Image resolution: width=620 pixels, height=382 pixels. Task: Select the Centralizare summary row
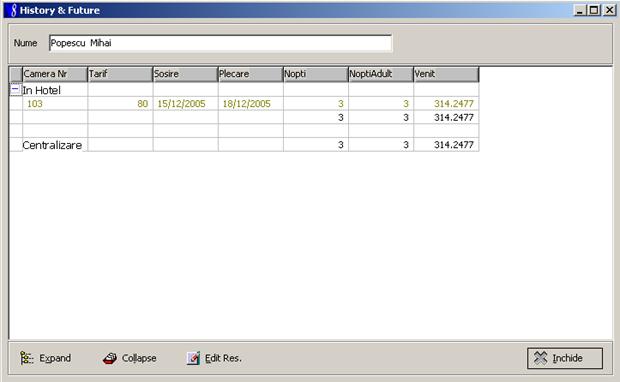pos(244,145)
